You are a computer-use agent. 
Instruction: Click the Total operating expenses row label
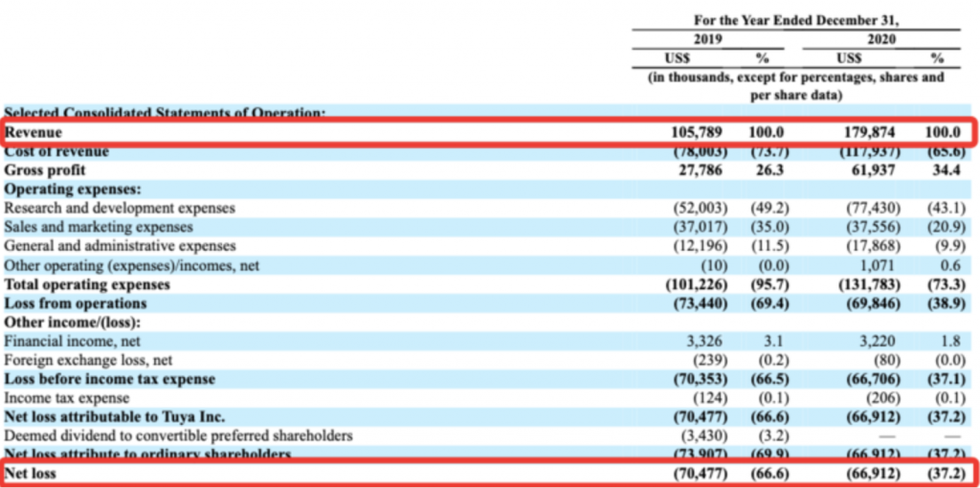coord(87,284)
